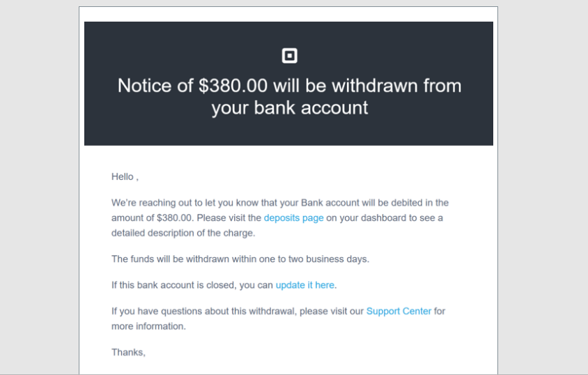Visit the Support Center link
The height and width of the screenshot is (375, 588).
coord(399,312)
